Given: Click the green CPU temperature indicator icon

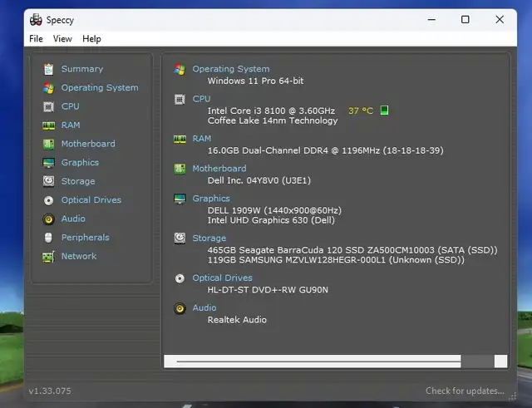Looking at the screenshot, I should click(384, 111).
